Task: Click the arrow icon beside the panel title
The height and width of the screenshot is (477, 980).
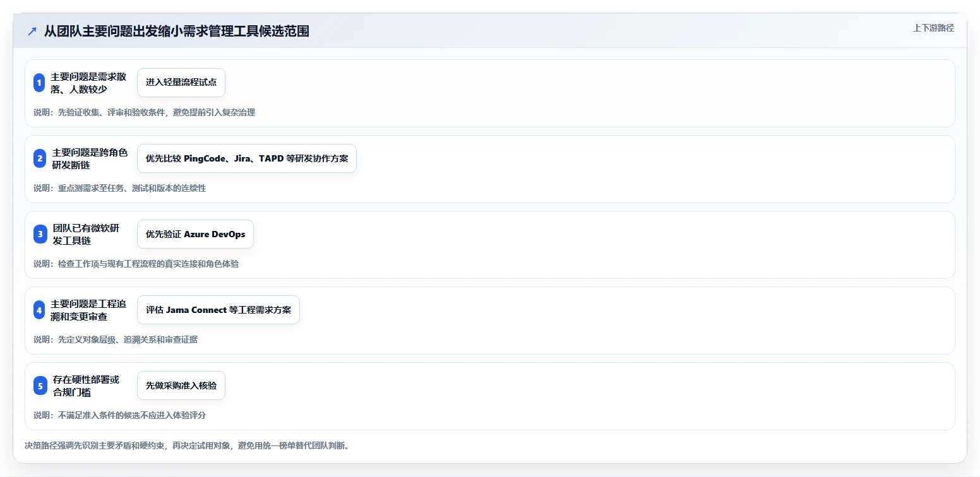Action: pos(32,31)
